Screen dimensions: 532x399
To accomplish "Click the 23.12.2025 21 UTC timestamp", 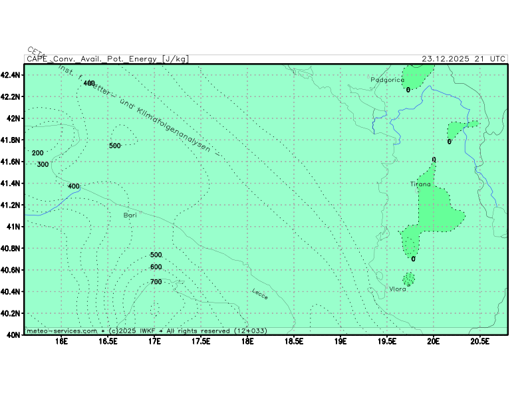I will pos(464,59).
